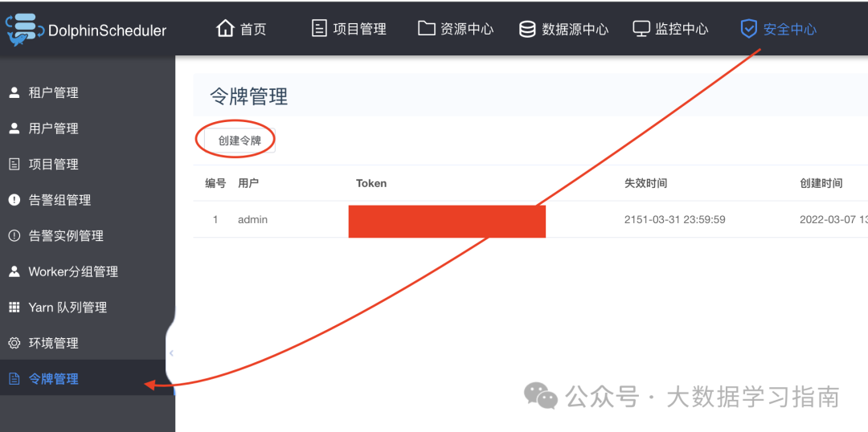Click the 用户 column header

pyautogui.click(x=248, y=183)
